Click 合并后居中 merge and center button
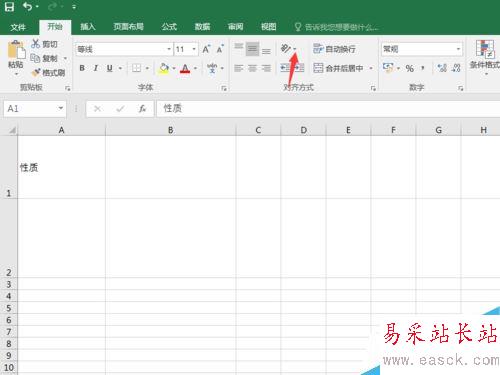Viewport: 500px width, 375px height. point(339,68)
